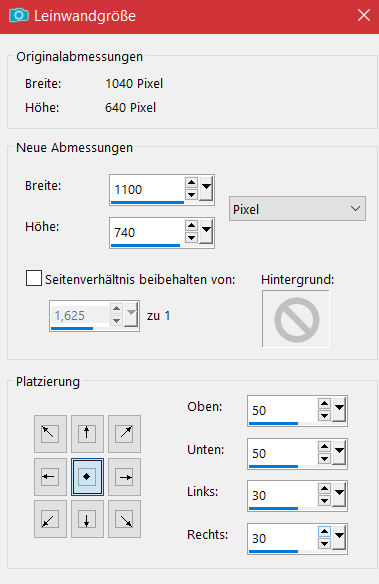
Task: Open the Breite value slider dropdown arrow
Action: pyautogui.click(x=206, y=189)
